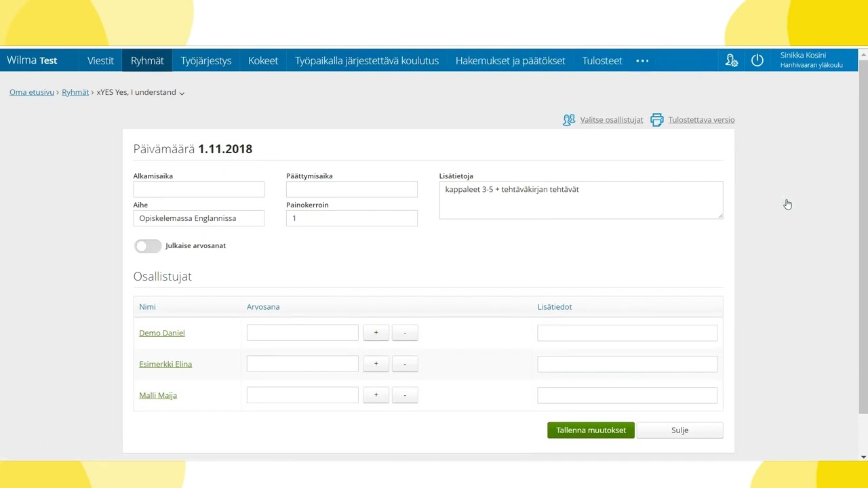The height and width of the screenshot is (488, 868).
Task: Click plus button for Malli Maija's grade
Action: 376,395
